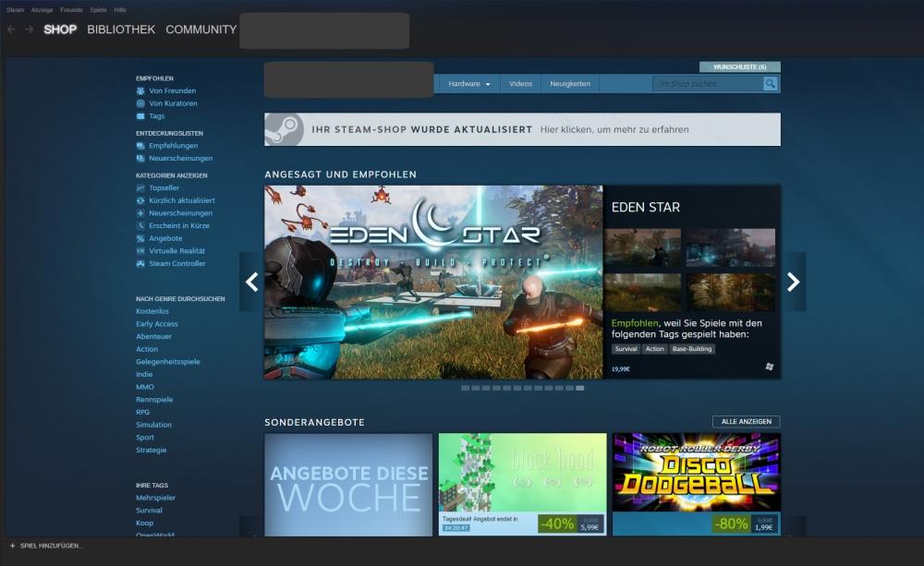Image resolution: width=924 pixels, height=566 pixels.
Task: Show next featured game in carousel
Action: pyautogui.click(x=793, y=283)
